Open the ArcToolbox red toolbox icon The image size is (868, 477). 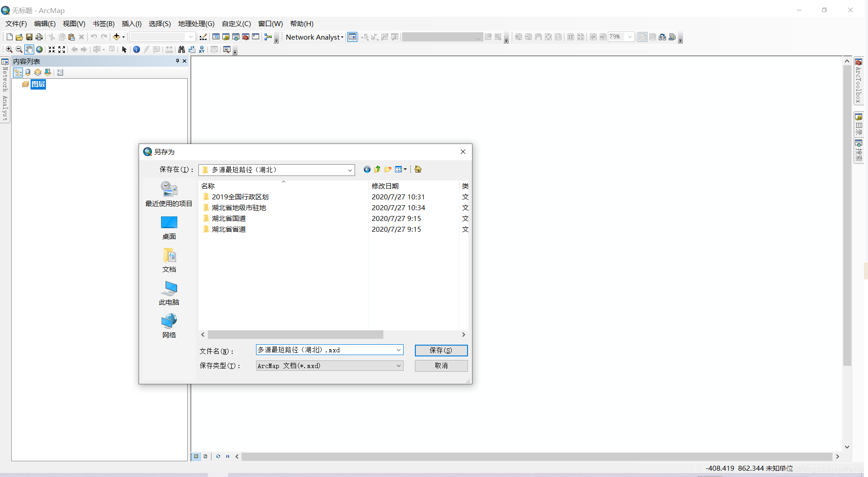(x=246, y=37)
